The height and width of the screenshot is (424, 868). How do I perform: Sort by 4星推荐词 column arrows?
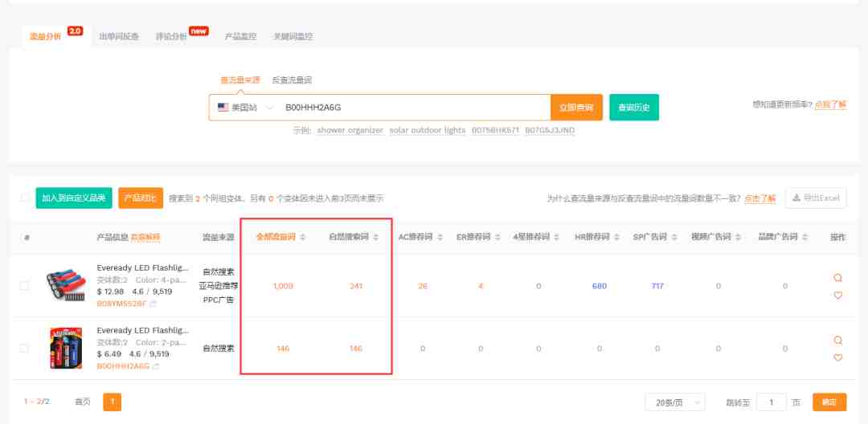pyautogui.click(x=556, y=237)
